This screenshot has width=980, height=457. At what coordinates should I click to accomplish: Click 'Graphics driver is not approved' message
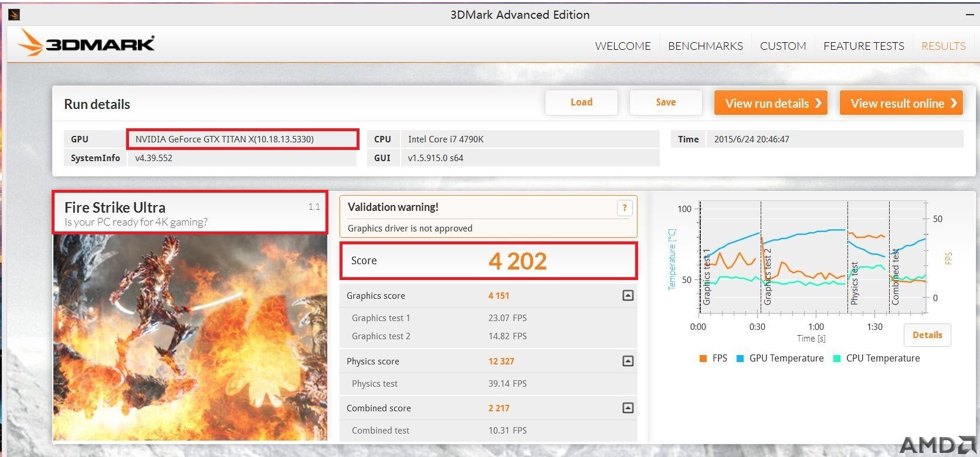click(410, 228)
